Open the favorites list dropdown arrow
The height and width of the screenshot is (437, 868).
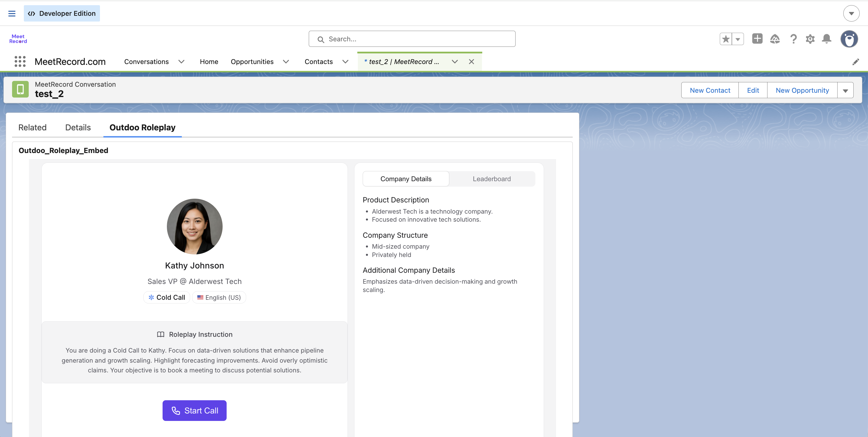[738, 39]
